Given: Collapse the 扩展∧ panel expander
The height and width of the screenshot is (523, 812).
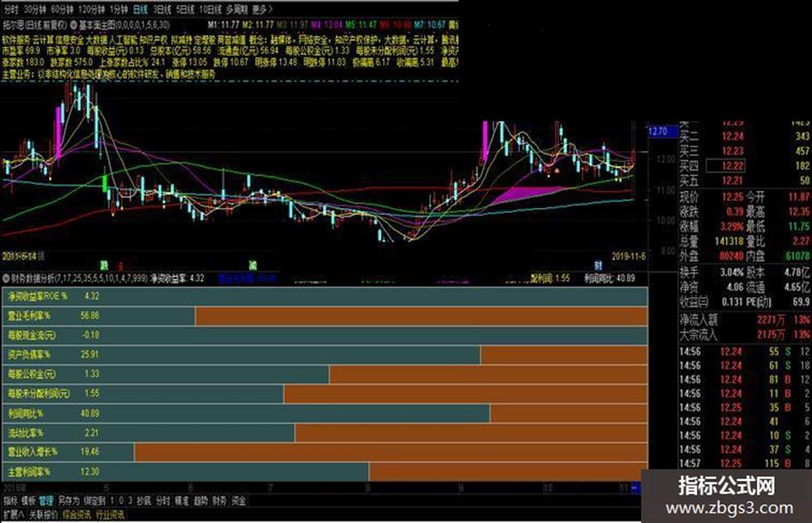Looking at the screenshot, I should (14, 514).
